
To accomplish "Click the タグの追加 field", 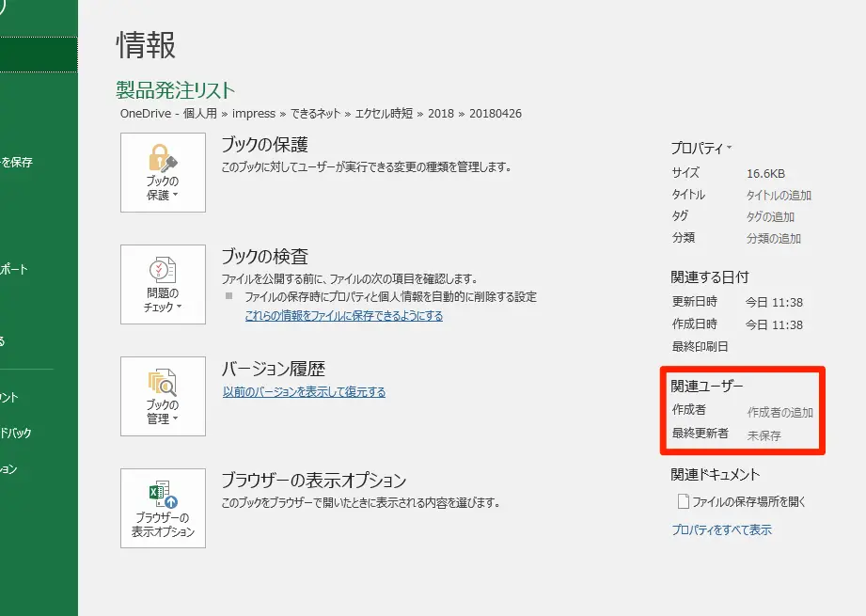I will point(771,217).
